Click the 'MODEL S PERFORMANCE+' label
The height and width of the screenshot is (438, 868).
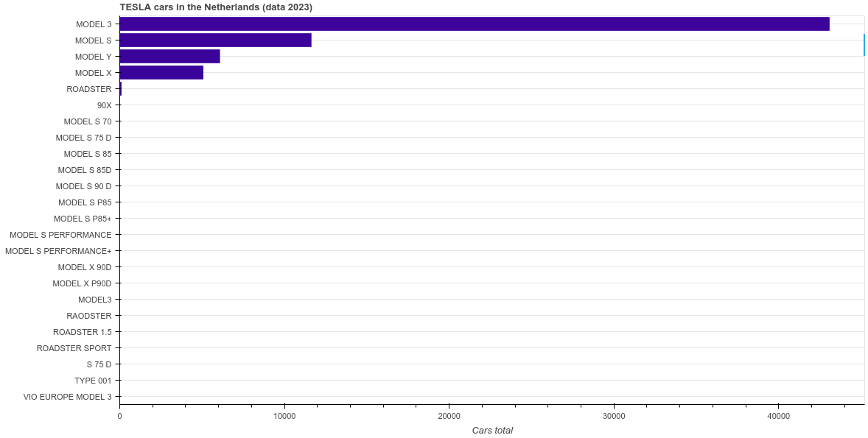pos(58,251)
